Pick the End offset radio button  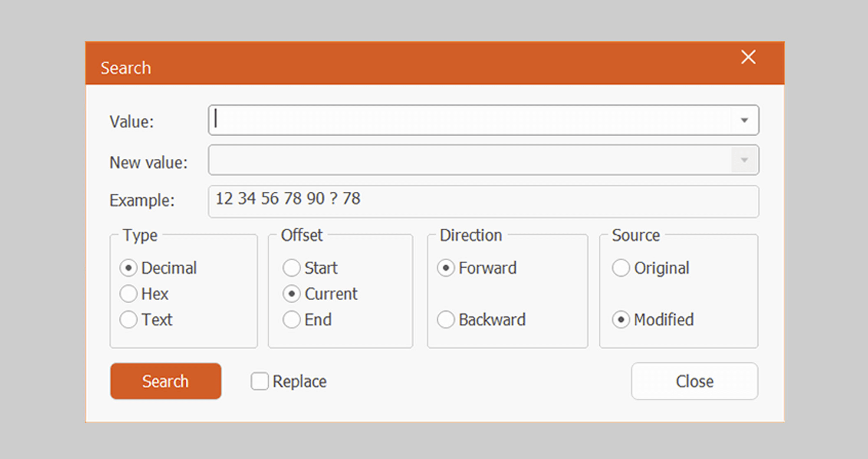point(292,320)
